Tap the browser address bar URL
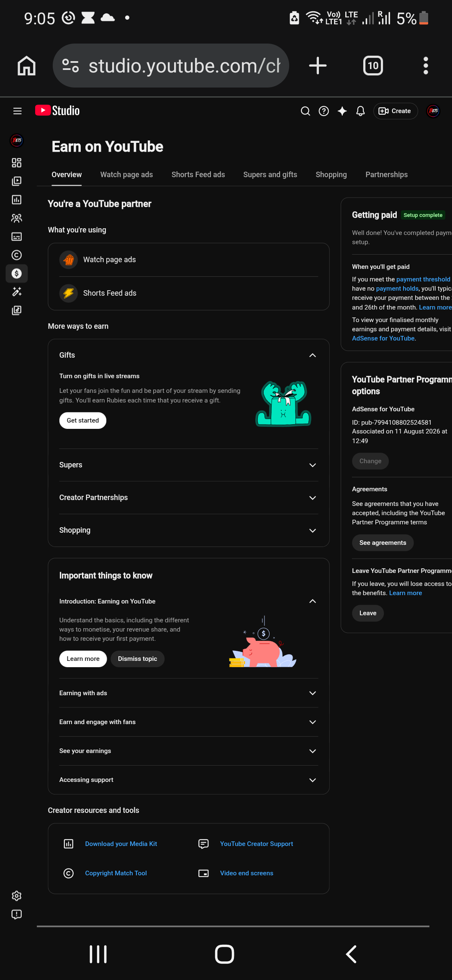This screenshot has width=452, height=980. pyautogui.click(x=185, y=66)
